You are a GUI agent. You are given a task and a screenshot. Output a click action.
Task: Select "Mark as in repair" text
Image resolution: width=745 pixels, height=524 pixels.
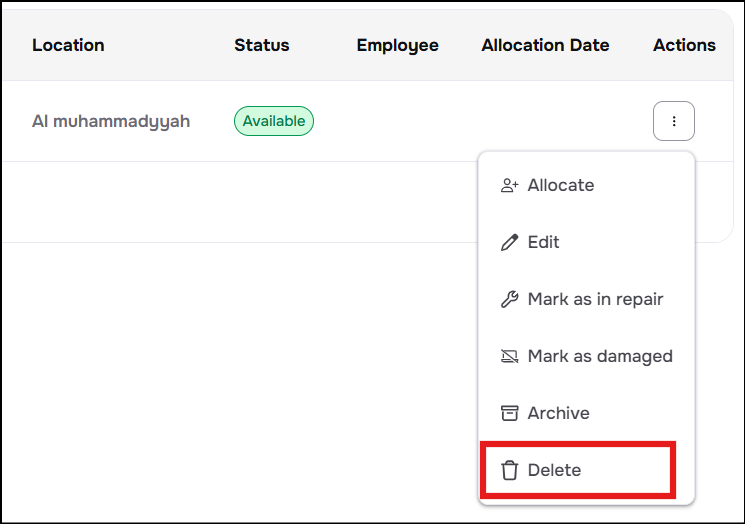pyautogui.click(x=595, y=299)
